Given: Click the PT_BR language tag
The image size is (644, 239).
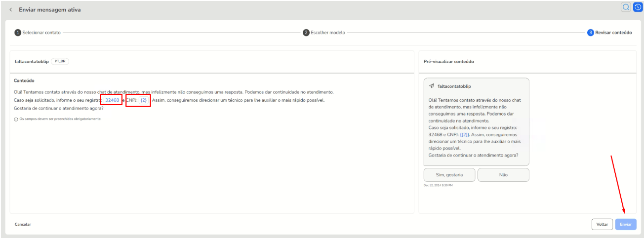Looking at the screenshot, I should pos(61,61).
